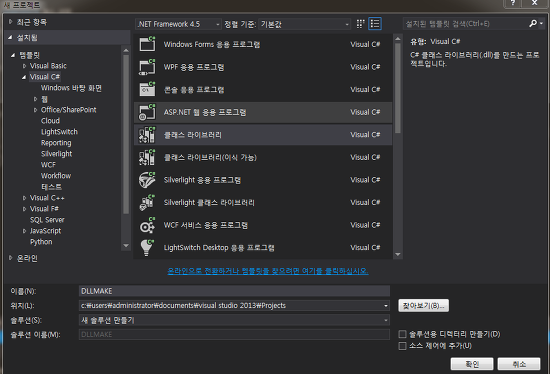The width and height of the screenshot is (550, 374).
Task: Expand the 최근 항목 section
Action: coord(11,22)
